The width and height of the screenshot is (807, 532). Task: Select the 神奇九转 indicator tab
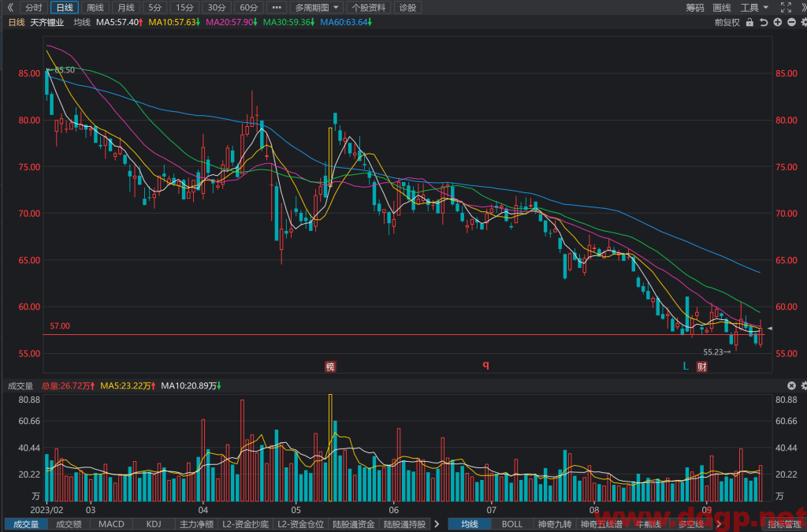554,524
